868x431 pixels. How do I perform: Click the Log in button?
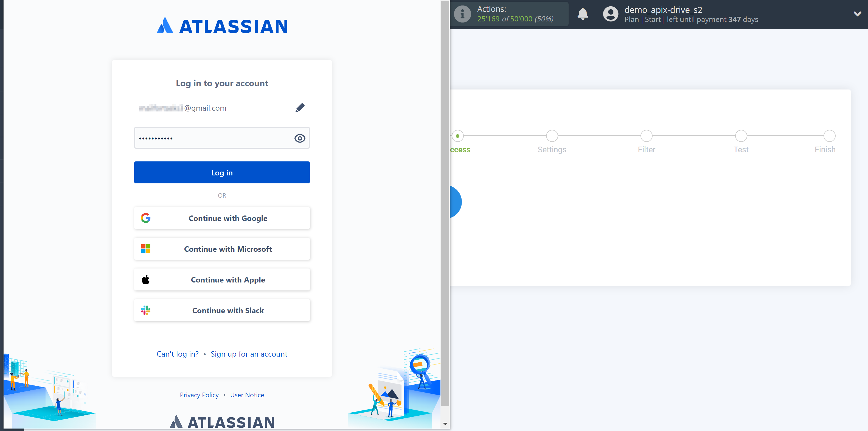coord(221,172)
